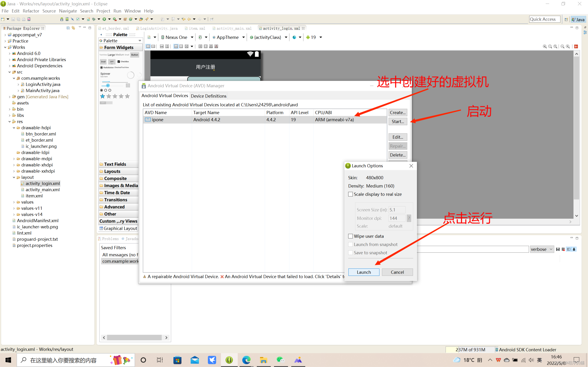Open the Refactor menu
The height and width of the screenshot is (367, 588).
(x=31, y=11)
